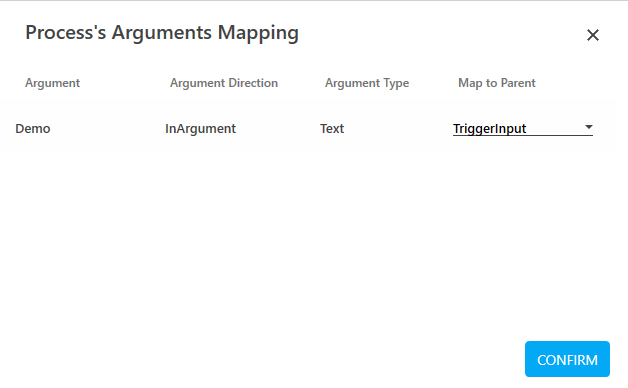Open the TriggerInput combo box
Image resolution: width=628 pixels, height=388 pixels.
click(x=523, y=129)
